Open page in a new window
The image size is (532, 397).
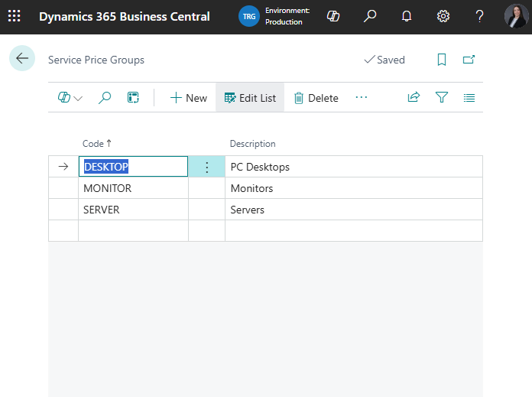tap(469, 60)
